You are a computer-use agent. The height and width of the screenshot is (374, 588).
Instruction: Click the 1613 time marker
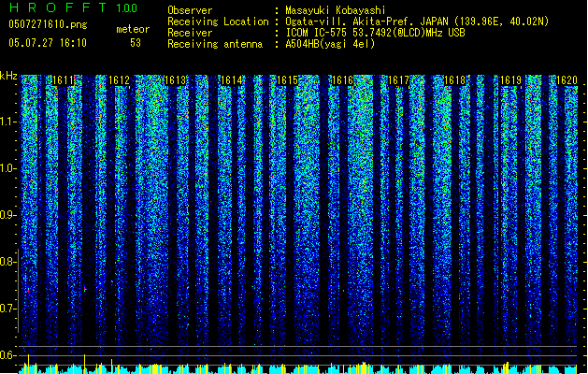[x=176, y=80]
